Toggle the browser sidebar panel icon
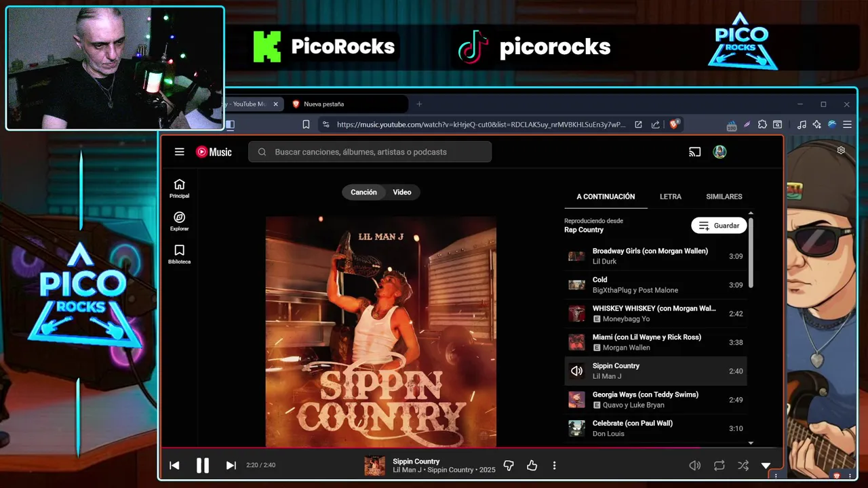This screenshot has height=488, width=868. point(230,125)
